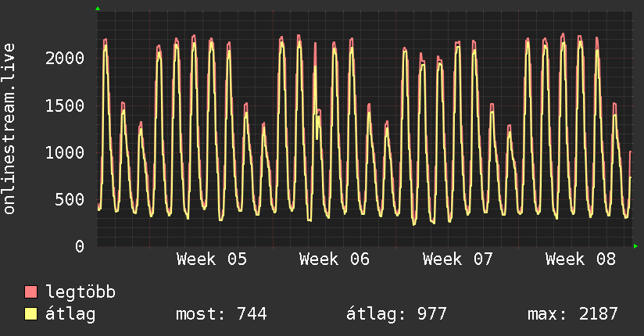Click the yellow átlag legend color swatch
The image size is (644, 336).
tap(31, 315)
